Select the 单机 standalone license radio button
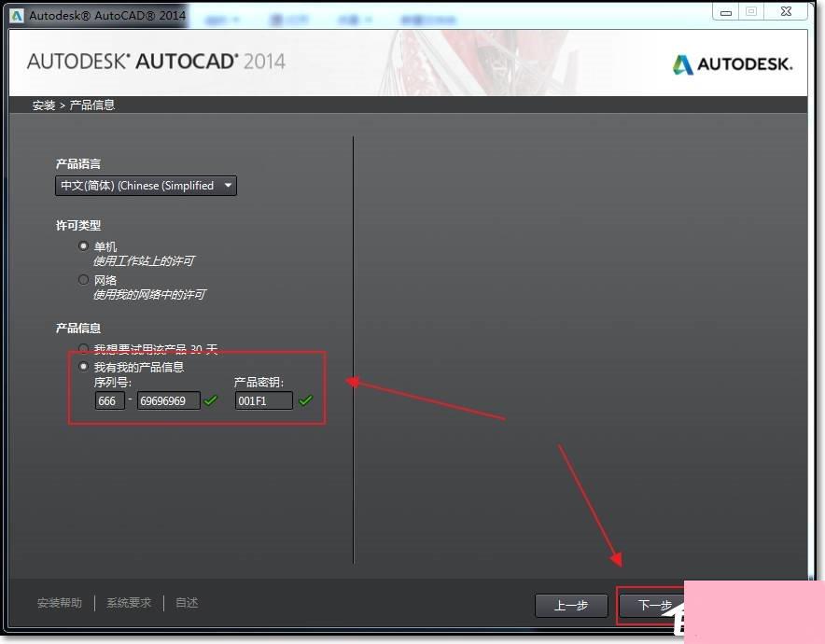 (x=83, y=245)
